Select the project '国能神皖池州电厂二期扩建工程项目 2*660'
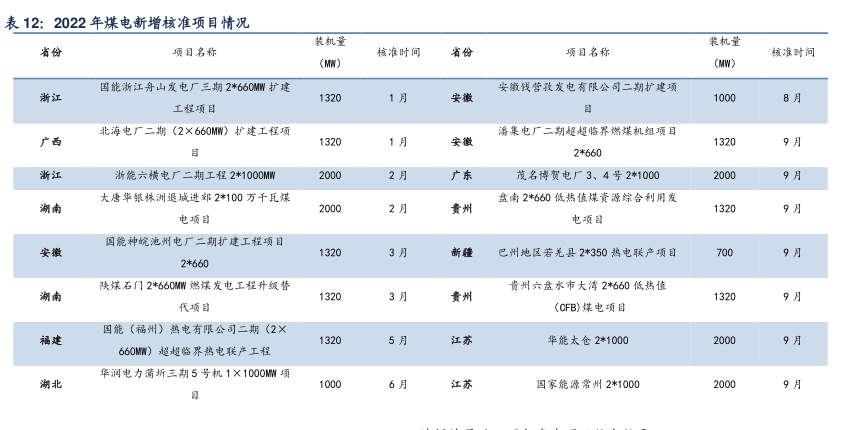849x430 pixels. tap(195, 252)
